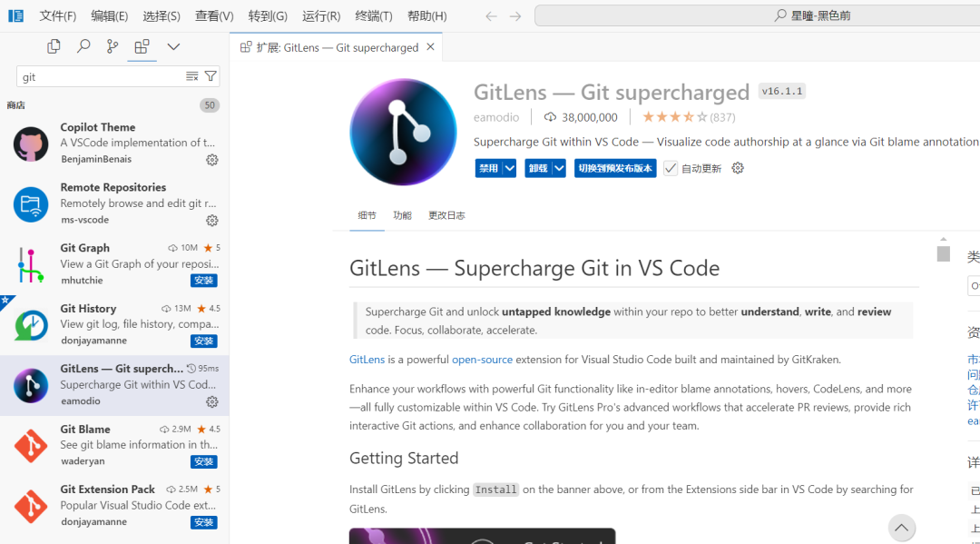Expand additional views chevron in activity bar
Screen dimensions: 980x544
click(173, 46)
